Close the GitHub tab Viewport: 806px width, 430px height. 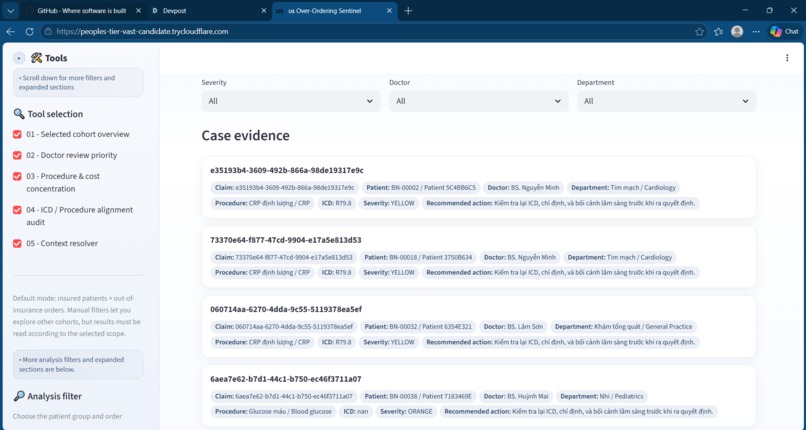(x=138, y=11)
